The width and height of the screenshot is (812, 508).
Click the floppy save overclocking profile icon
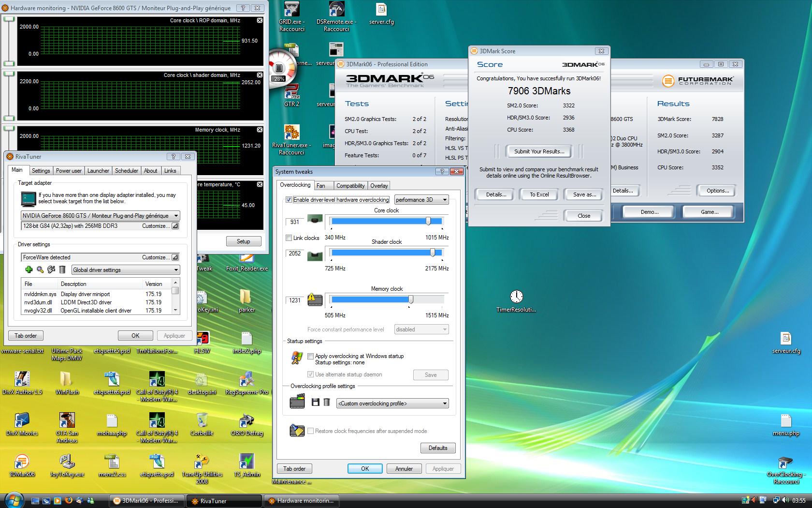click(x=316, y=402)
